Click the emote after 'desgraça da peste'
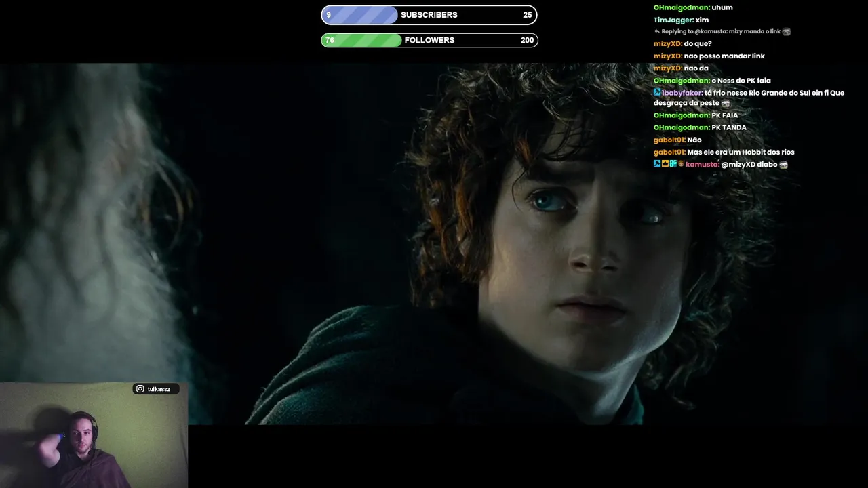Viewport: 868px width, 488px height. pos(726,103)
